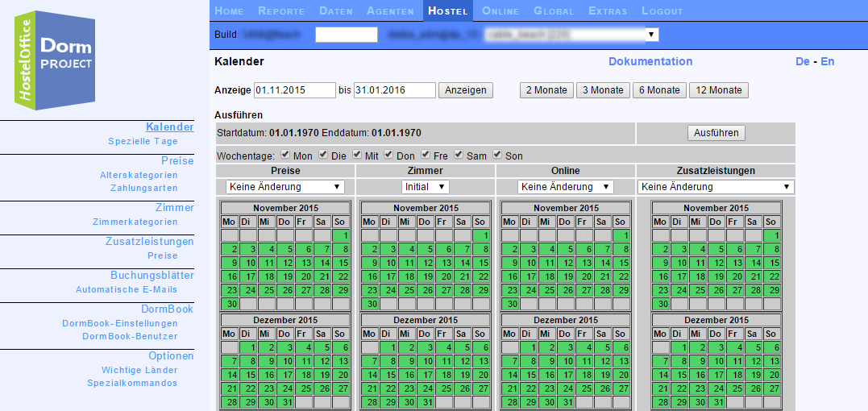The image size is (868, 411).
Task: Click the HostelOffice Dorm Project logo
Action: (55, 60)
